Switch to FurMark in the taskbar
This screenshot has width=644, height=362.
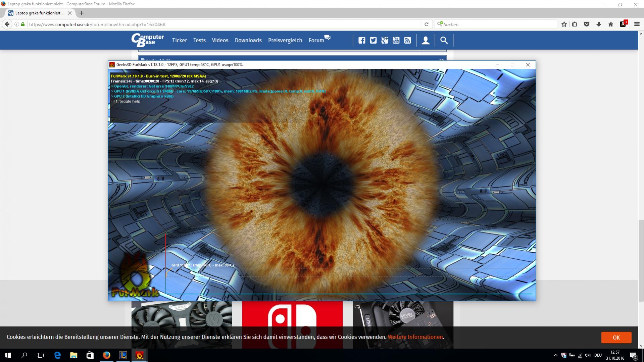[139, 355]
